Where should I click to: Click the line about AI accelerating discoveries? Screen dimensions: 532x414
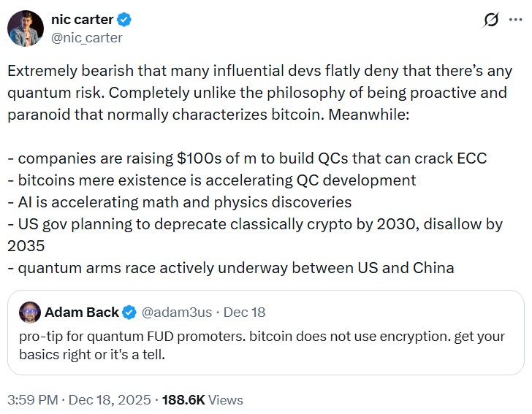(180, 202)
